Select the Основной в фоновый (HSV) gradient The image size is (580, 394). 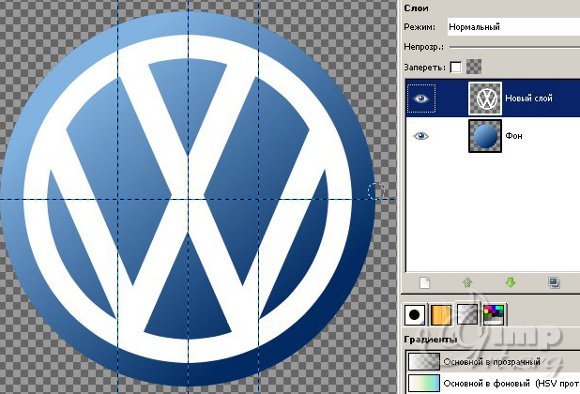[x=493, y=384]
